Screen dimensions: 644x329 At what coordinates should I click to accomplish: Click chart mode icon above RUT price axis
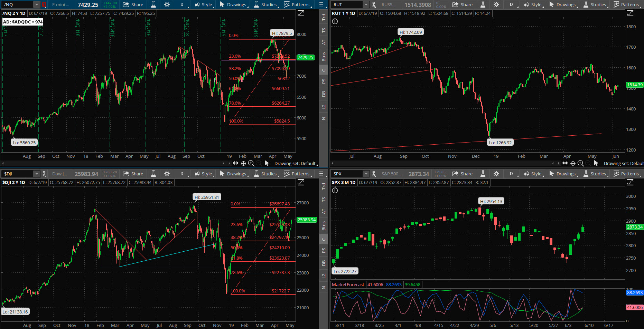(630, 13)
